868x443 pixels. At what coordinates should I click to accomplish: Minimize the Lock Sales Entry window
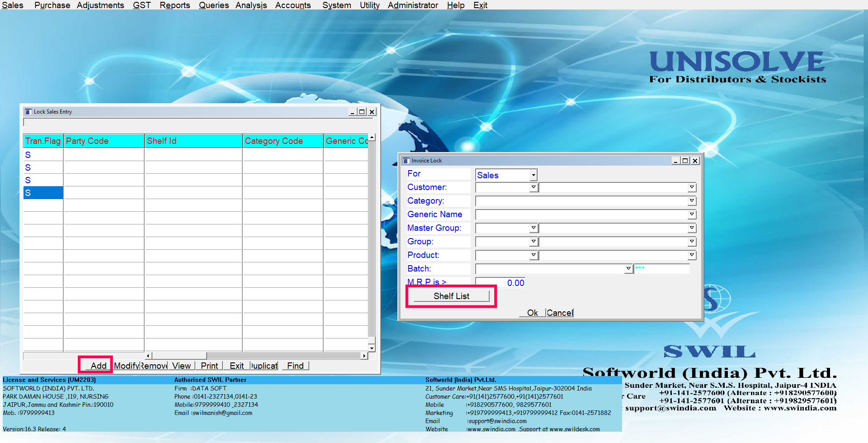[x=353, y=112]
